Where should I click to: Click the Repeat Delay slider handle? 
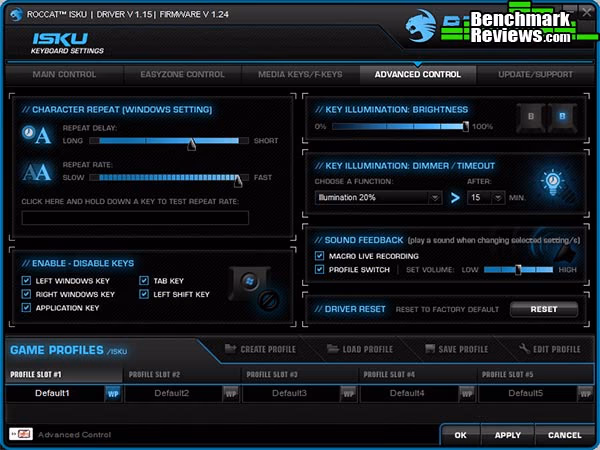(x=192, y=144)
